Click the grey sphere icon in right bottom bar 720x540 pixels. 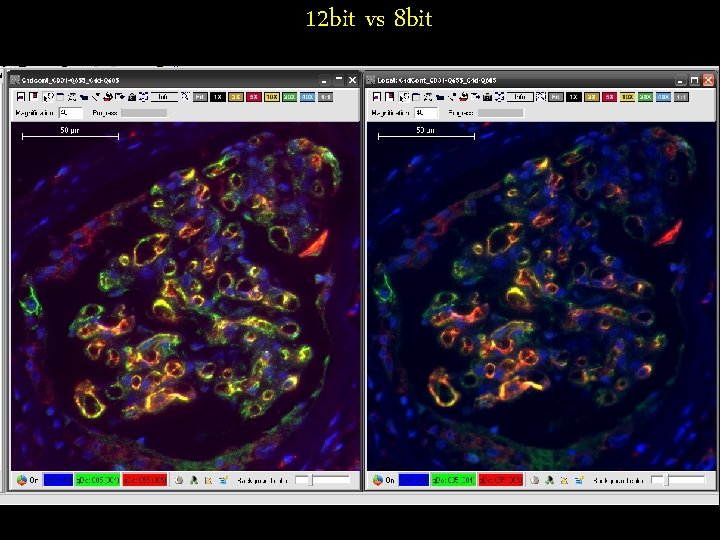(x=534, y=480)
